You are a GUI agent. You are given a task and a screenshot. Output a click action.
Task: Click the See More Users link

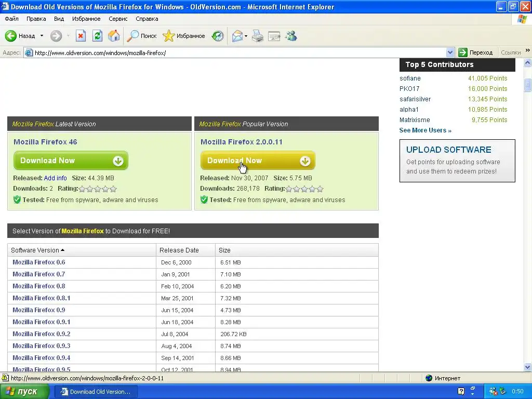[425, 130]
